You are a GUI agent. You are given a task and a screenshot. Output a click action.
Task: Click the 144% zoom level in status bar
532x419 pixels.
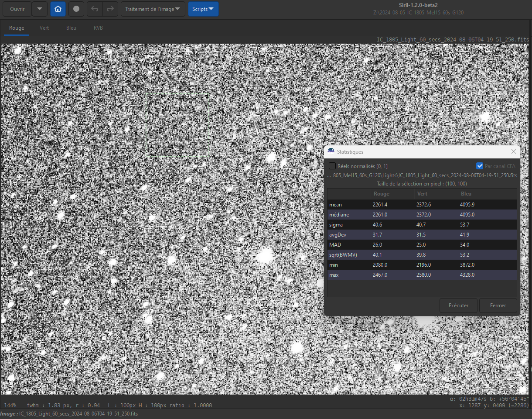coord(10,405)
